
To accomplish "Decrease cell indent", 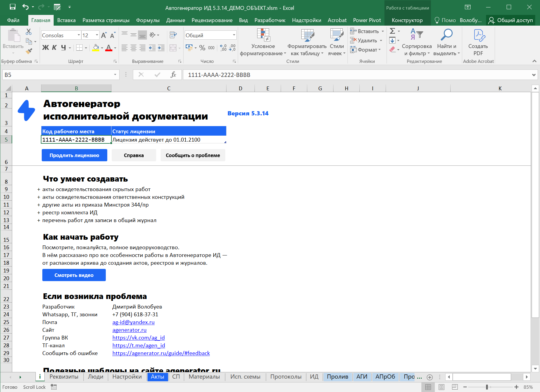I will (152, 48).
